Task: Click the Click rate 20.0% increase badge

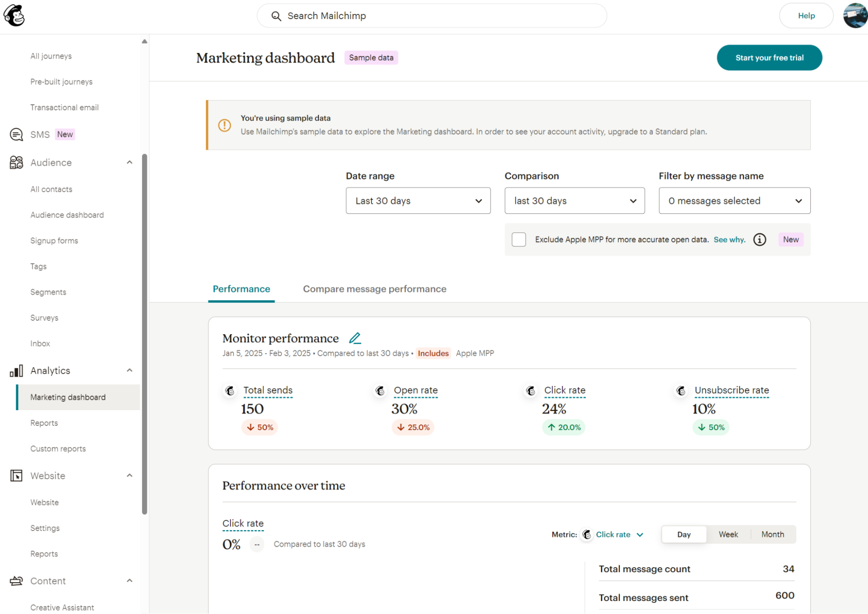Action: pyautogui.click(x=564, y=427)
